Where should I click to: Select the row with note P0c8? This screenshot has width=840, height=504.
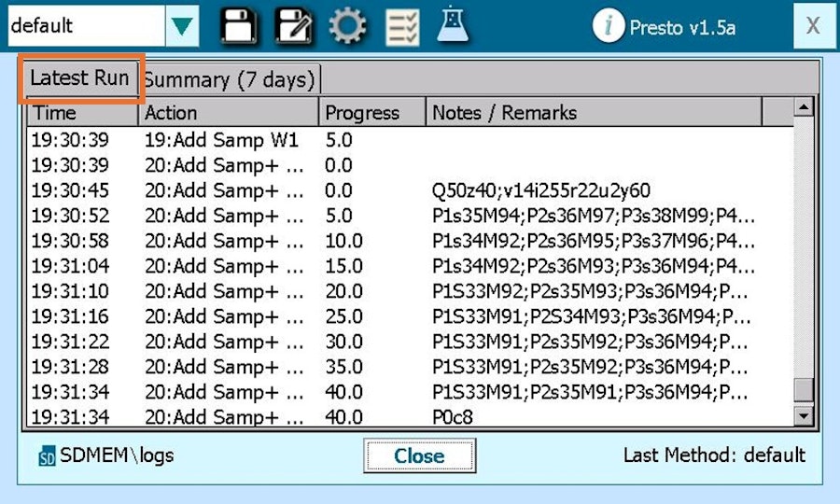(x=410, y=416)
